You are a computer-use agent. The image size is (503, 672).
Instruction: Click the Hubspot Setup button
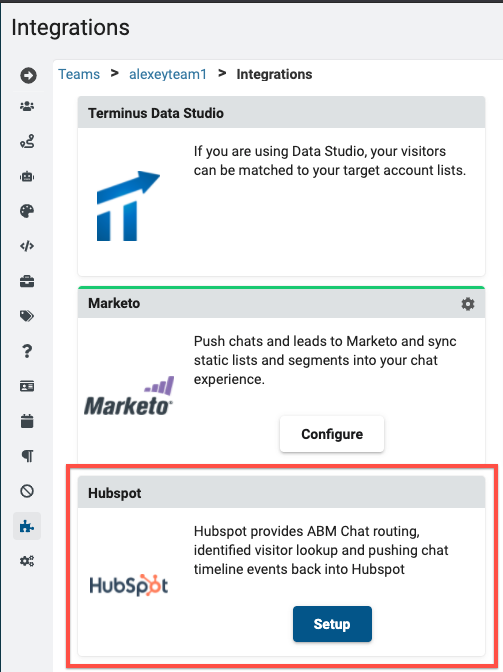332,624
